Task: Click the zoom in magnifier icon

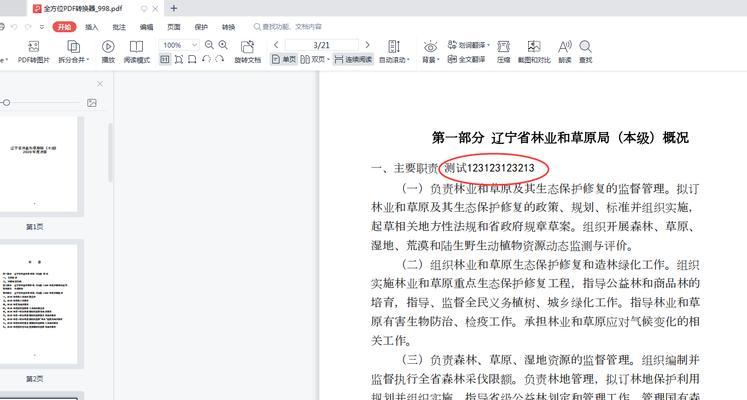Action: (x=222, y=45)
